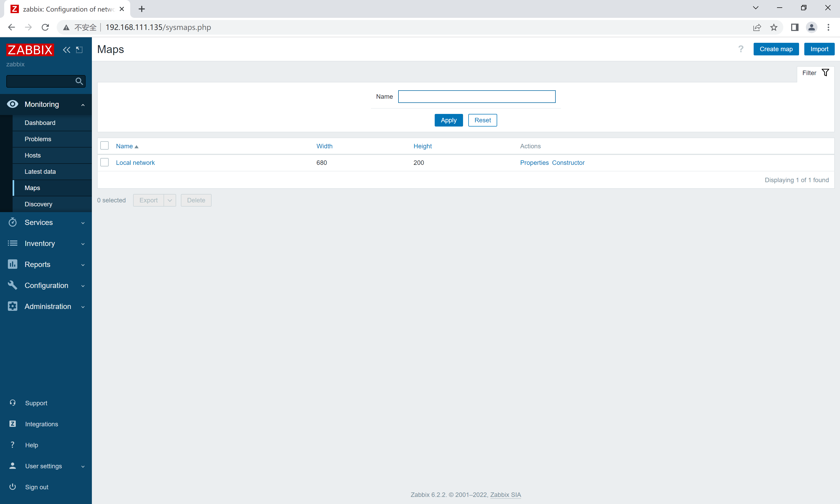Viewport: 840px width, 504px height.
Task: Click the Support headset icon
Action: (x=13, y=403)
